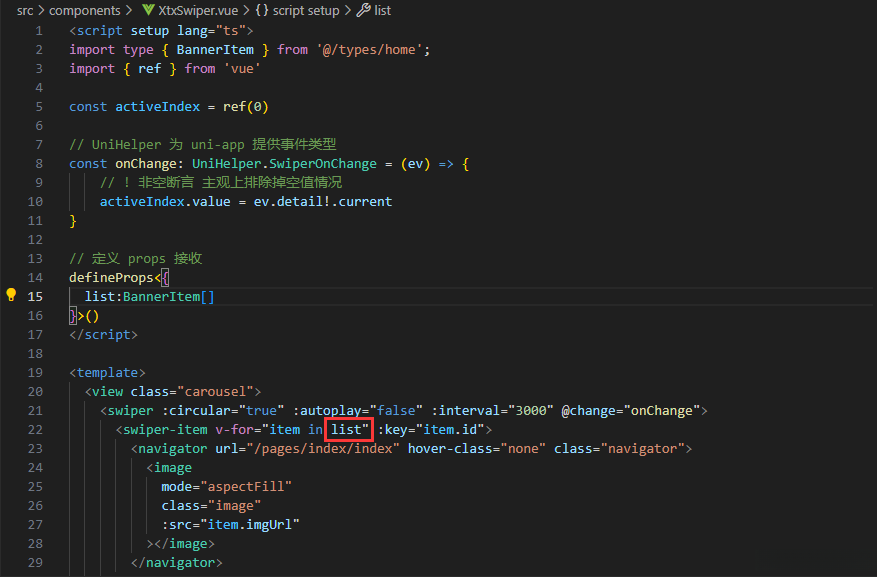
Task: Click 'activeIndex.value' on line 10
Action: (x=165, y=202)
